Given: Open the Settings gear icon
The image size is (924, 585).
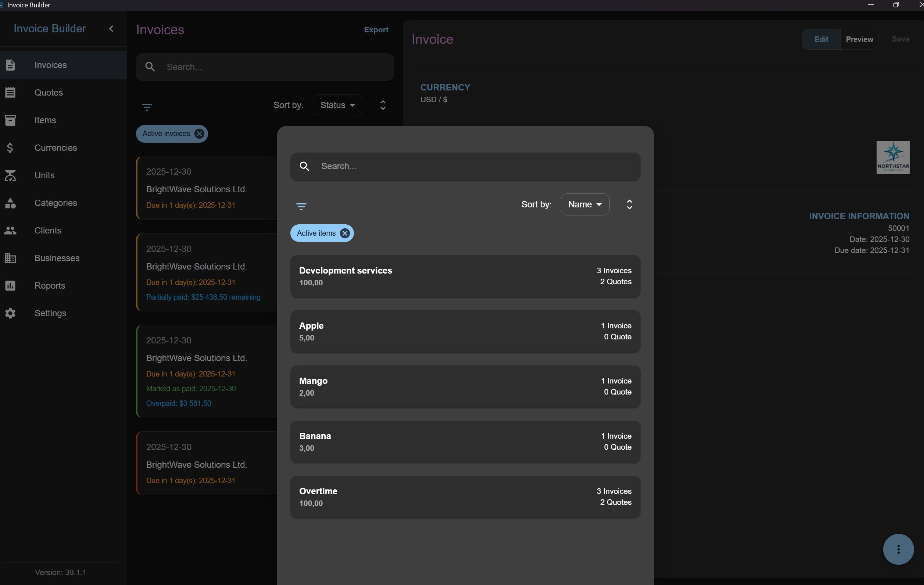Looking at the screenshot, I should 10,313.
